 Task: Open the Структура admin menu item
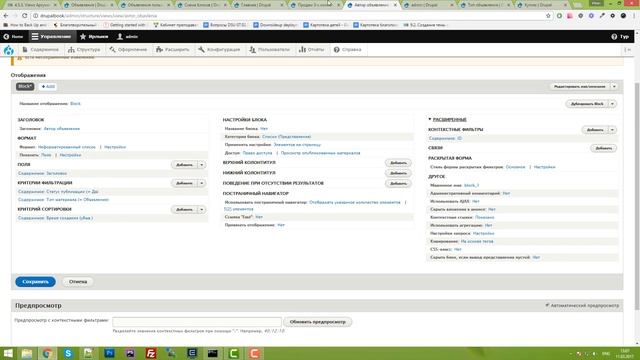(84, 49)
